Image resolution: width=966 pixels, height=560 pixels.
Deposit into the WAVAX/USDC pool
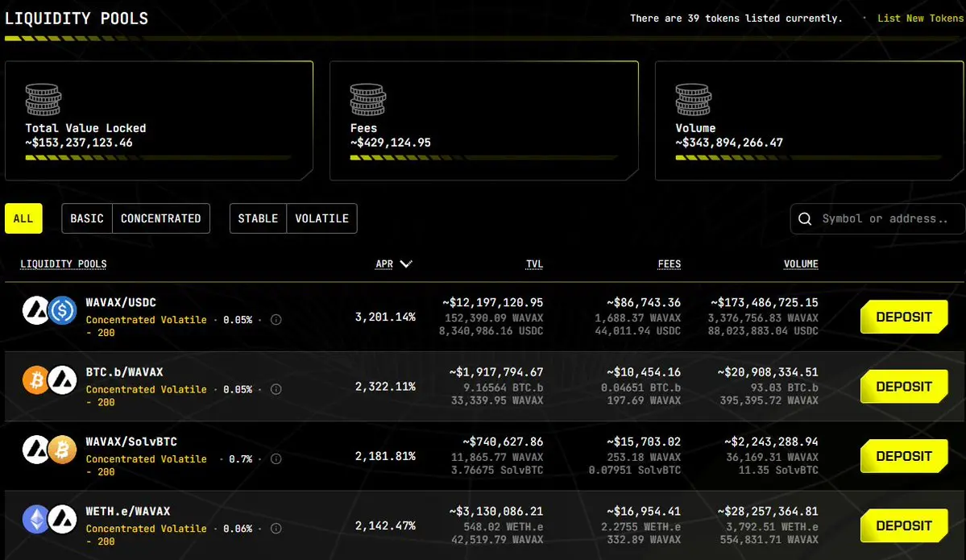point(904,317)
